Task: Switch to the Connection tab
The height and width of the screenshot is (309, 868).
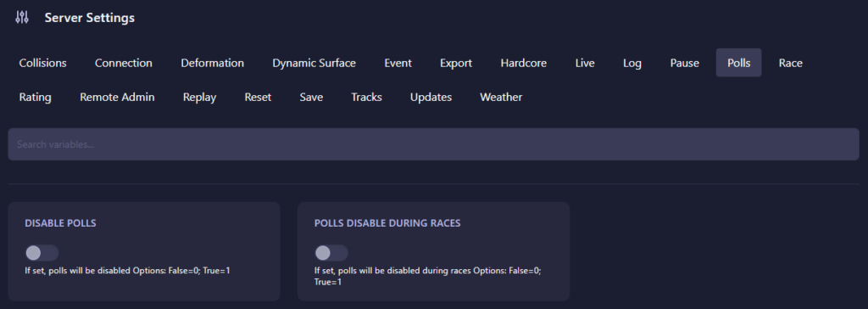Action: 124,63
